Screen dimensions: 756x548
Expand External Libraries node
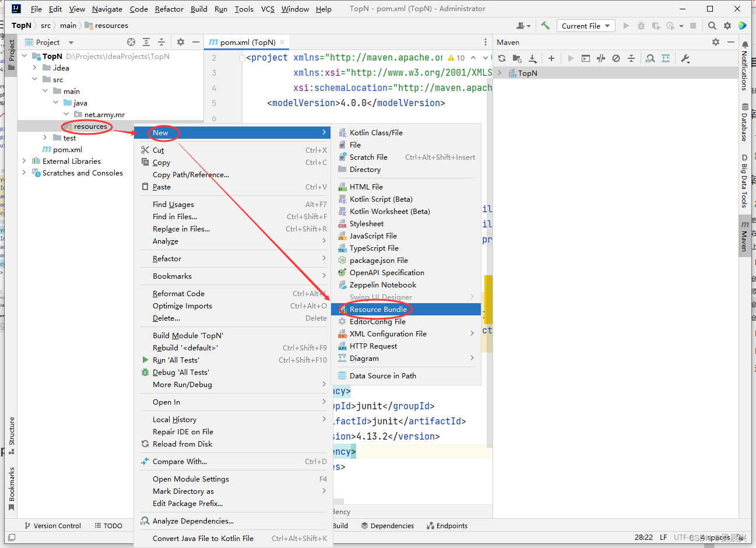(x=24, y=161)
